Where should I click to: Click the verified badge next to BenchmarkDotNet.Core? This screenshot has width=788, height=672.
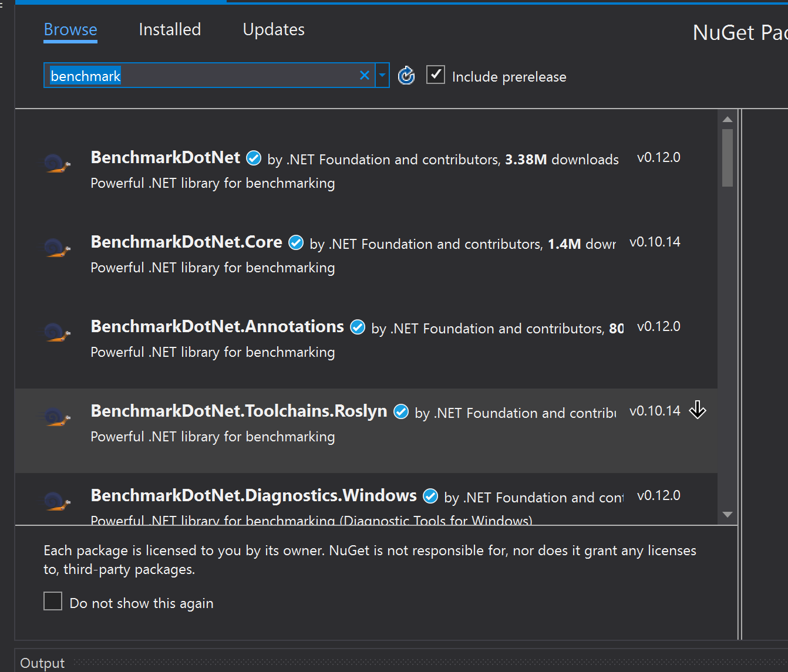coord(296,242)
